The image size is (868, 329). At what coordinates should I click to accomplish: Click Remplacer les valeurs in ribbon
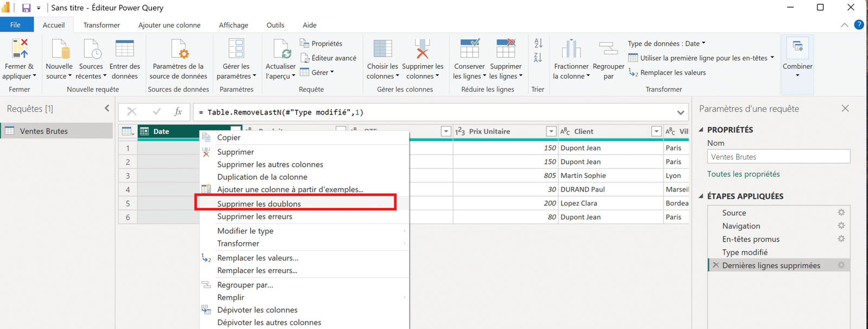667,72
